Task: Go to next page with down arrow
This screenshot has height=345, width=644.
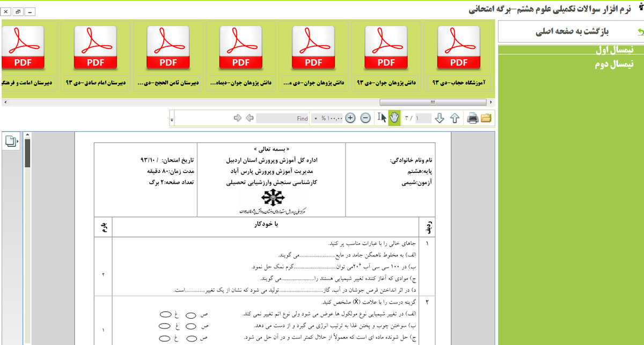Action: coord(440,118)
